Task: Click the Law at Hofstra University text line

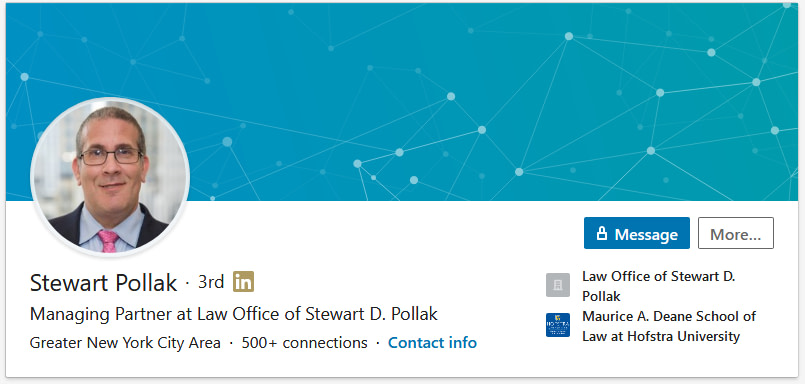Action: [x=661, y=336]
